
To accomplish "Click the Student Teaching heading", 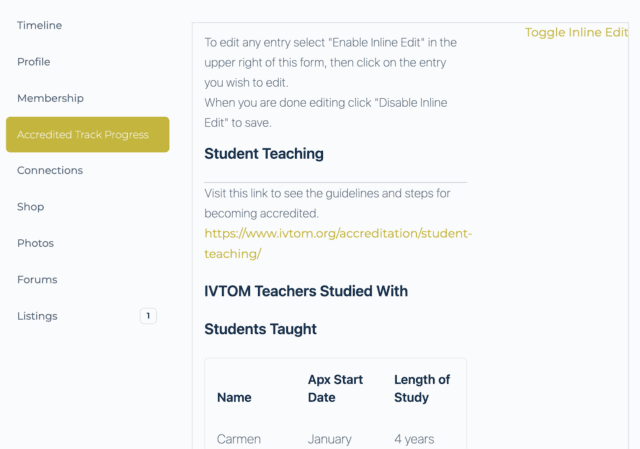I will 264,154.
